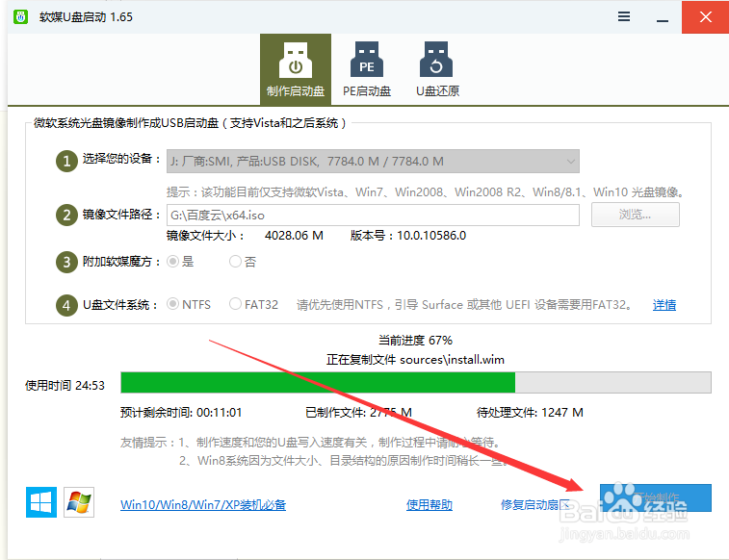The width and height of the screenshot is (729, 560).
Task: Minimize the 软媒U盘启动 window
Action: coord(663,20)
